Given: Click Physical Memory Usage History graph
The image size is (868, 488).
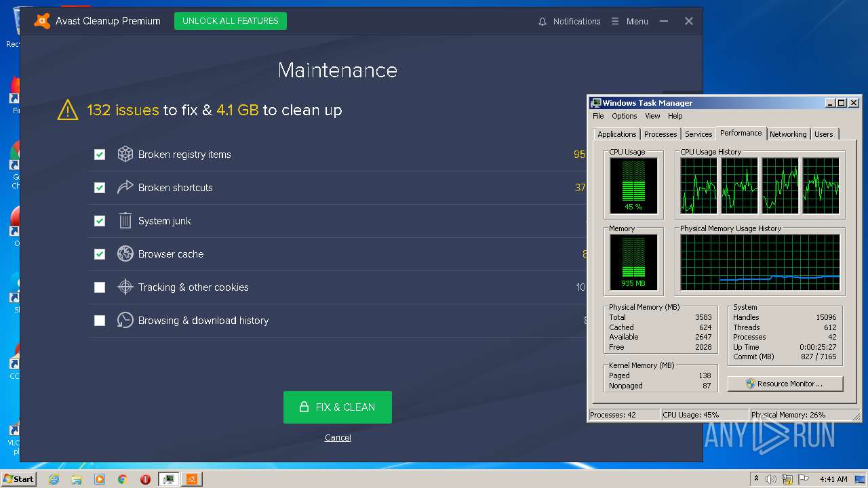Looking at the screenshot, I should (x=760, y=262).
